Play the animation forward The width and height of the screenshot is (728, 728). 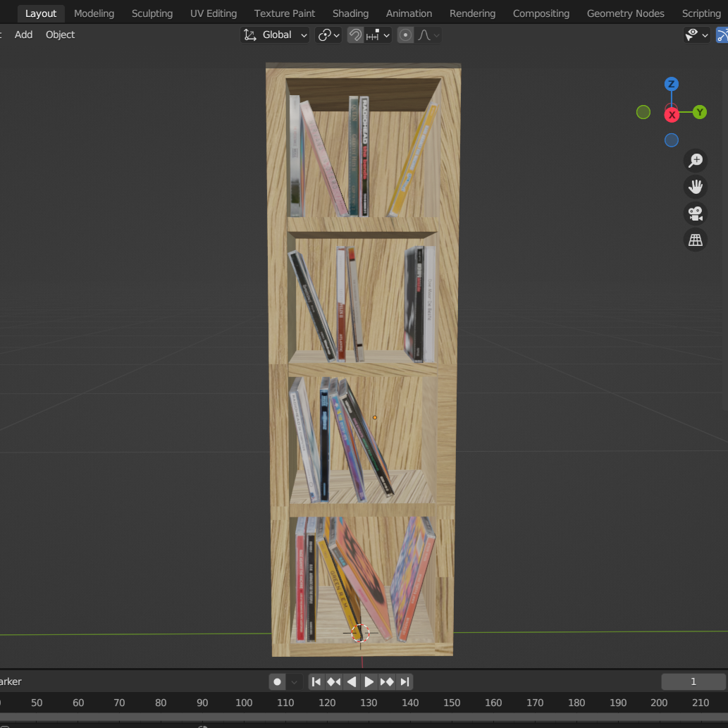[x=369, y=681]
